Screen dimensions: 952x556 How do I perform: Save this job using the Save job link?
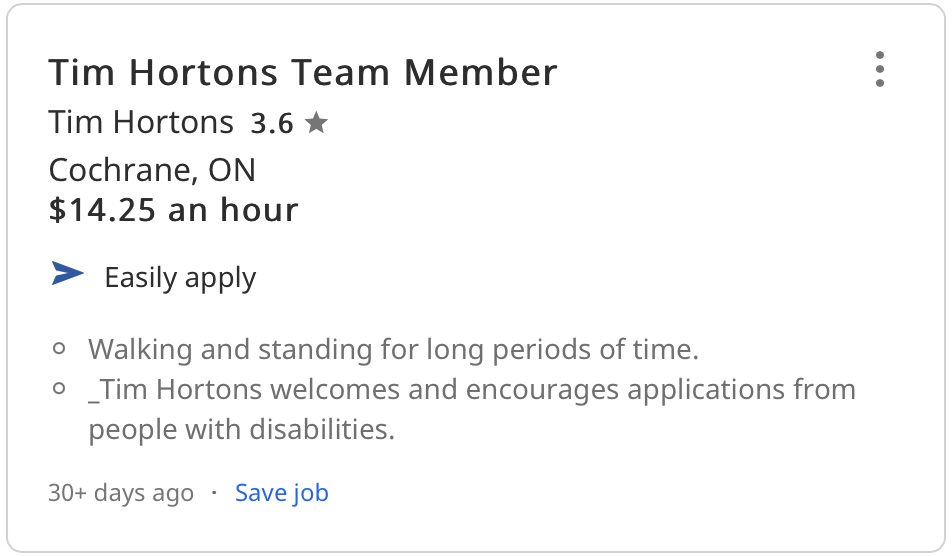click(x=281, y=493)
